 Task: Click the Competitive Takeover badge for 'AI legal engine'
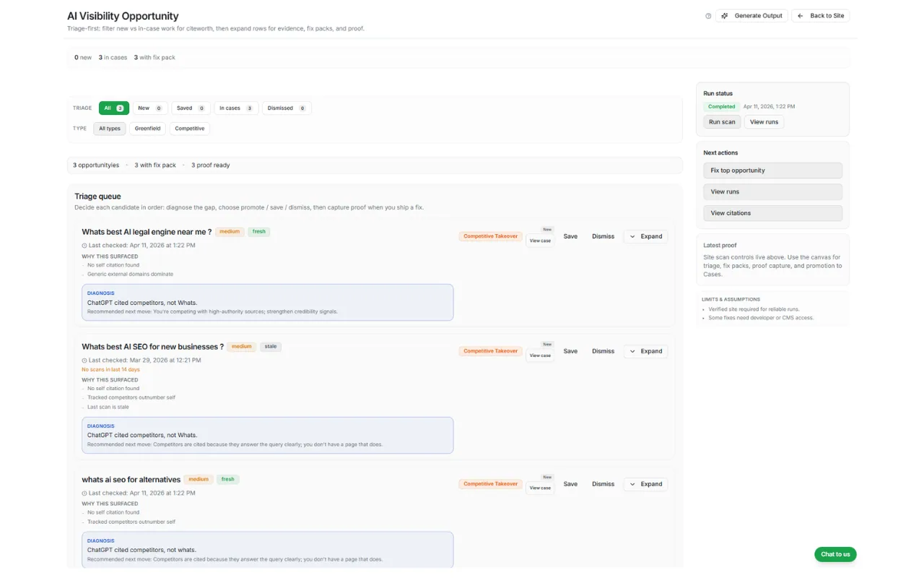click(x=491, y=236)
